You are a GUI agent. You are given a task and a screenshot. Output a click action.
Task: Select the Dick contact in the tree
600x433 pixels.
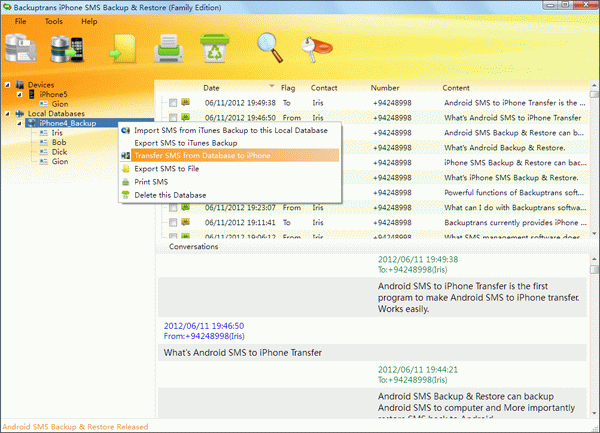[59, 152]
